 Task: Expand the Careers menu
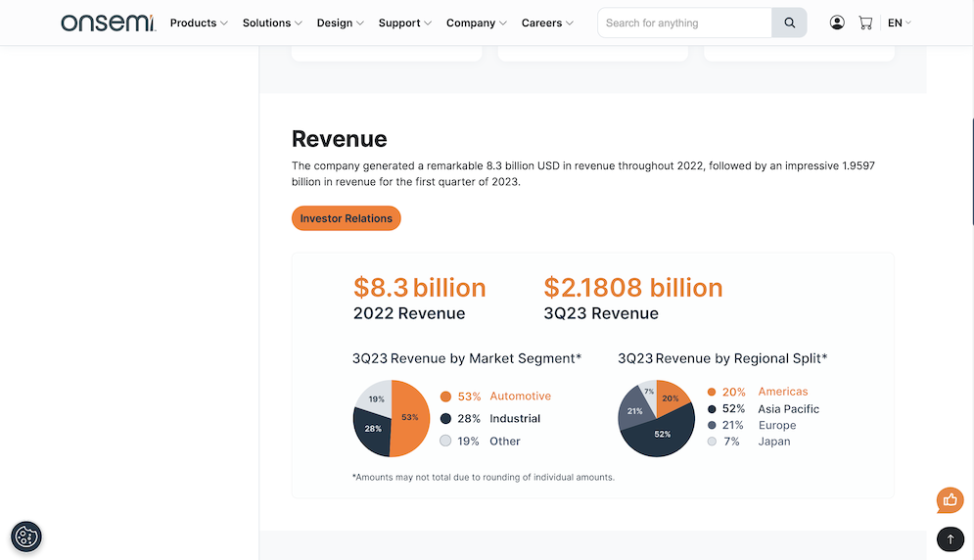click(x=547, y=23)
